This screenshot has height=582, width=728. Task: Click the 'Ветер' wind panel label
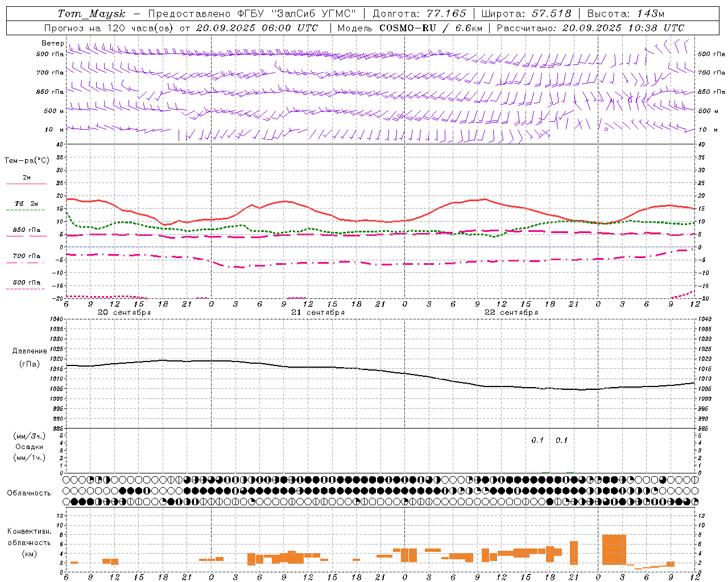(x=52, y=43)
